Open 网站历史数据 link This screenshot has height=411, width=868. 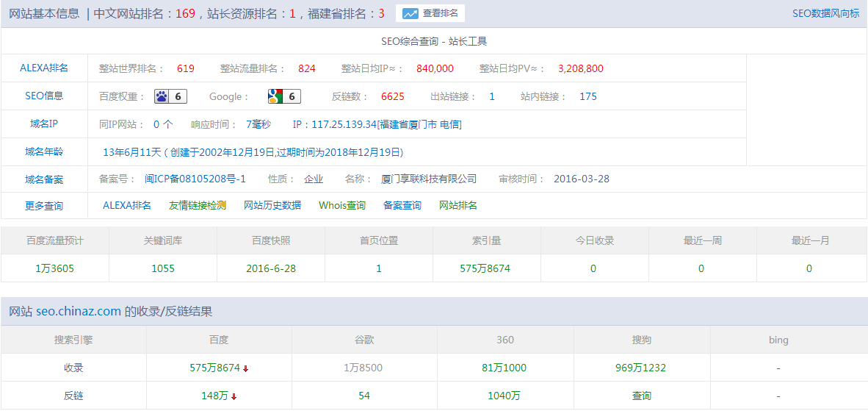[273, 206]
